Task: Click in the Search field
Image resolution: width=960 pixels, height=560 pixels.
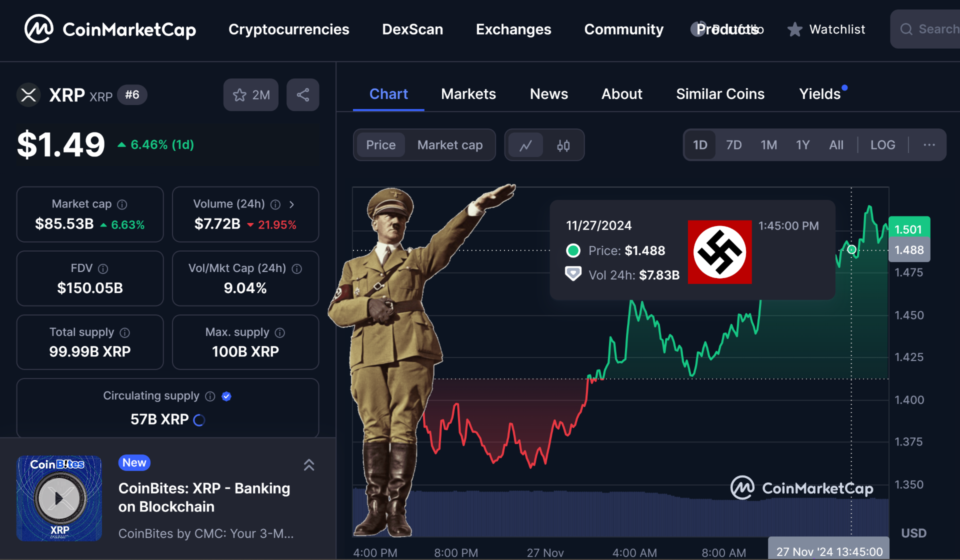Action: 925,29
